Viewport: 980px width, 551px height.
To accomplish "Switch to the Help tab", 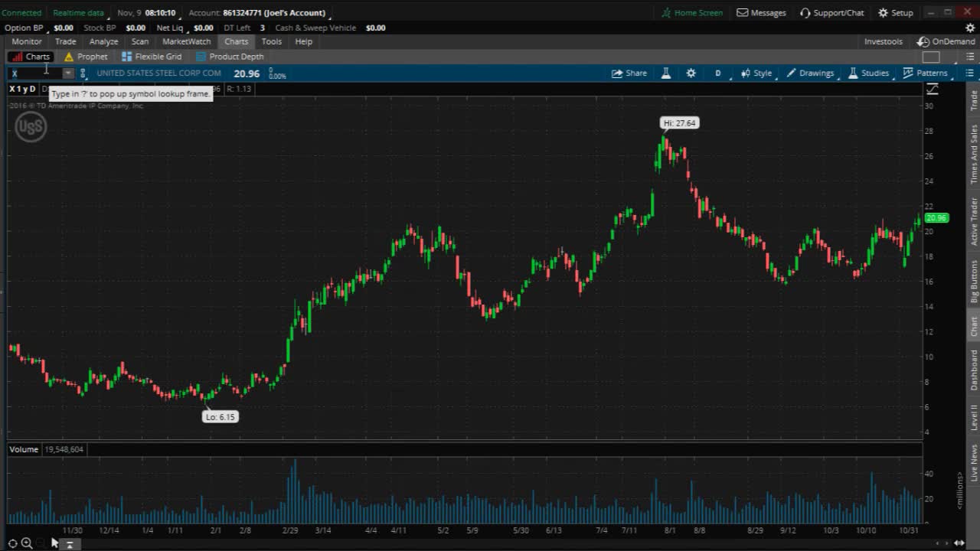I will (x=304, y=41).
